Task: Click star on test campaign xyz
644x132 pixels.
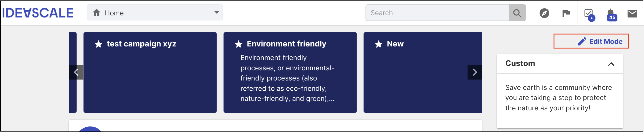Action: pos(98,44)
